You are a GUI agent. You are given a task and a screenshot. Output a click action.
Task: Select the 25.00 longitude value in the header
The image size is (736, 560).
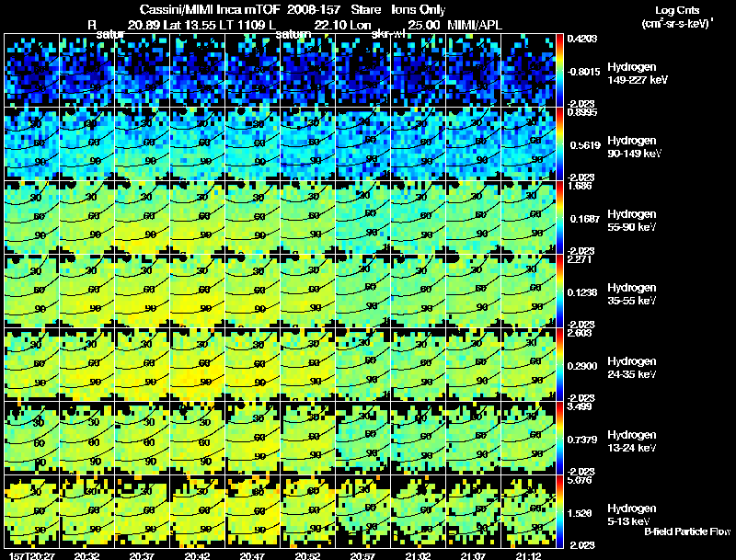point(423,25)
